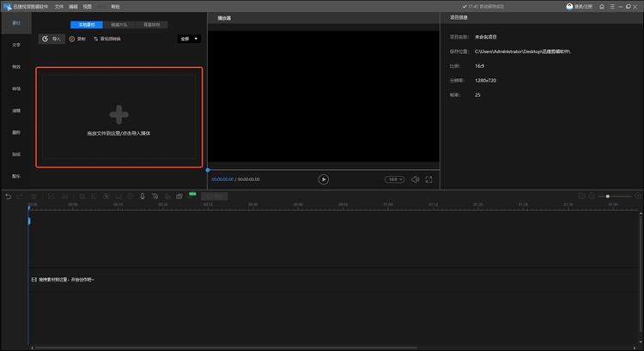Viewport: 644px width, 351px height.
Task: Open the 特效 effects sidebar panel
Action: [16, 66]
